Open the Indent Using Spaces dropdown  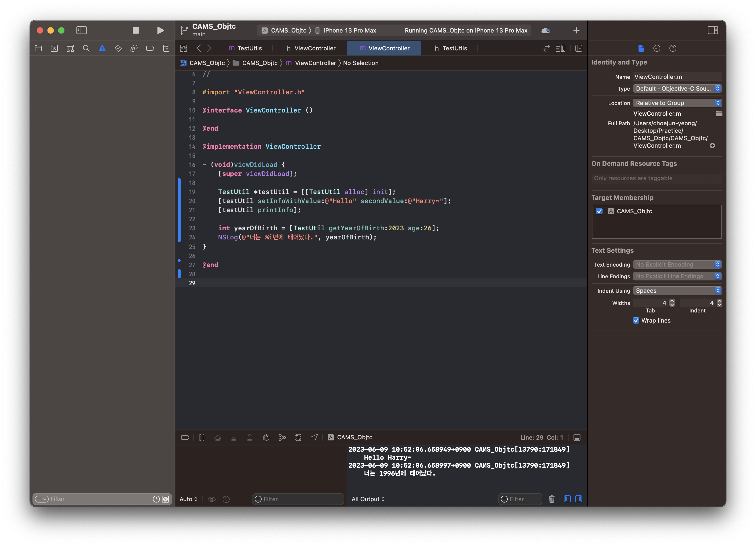[x=677, y=291]
